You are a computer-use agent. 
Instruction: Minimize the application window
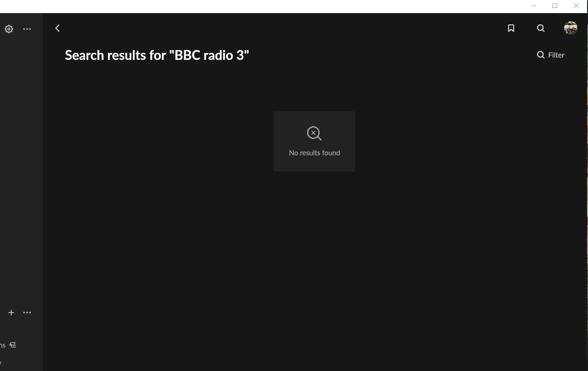pyautogui.click(x=534, y=6)
